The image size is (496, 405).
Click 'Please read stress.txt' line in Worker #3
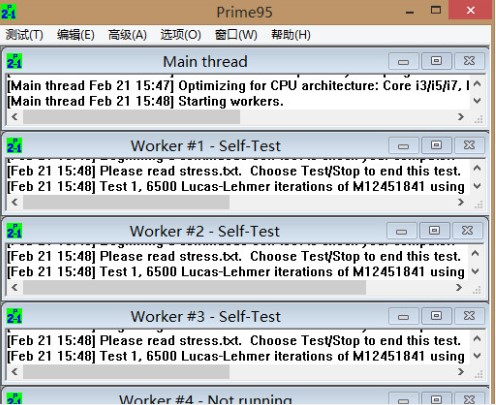click(x=234, y=341)
